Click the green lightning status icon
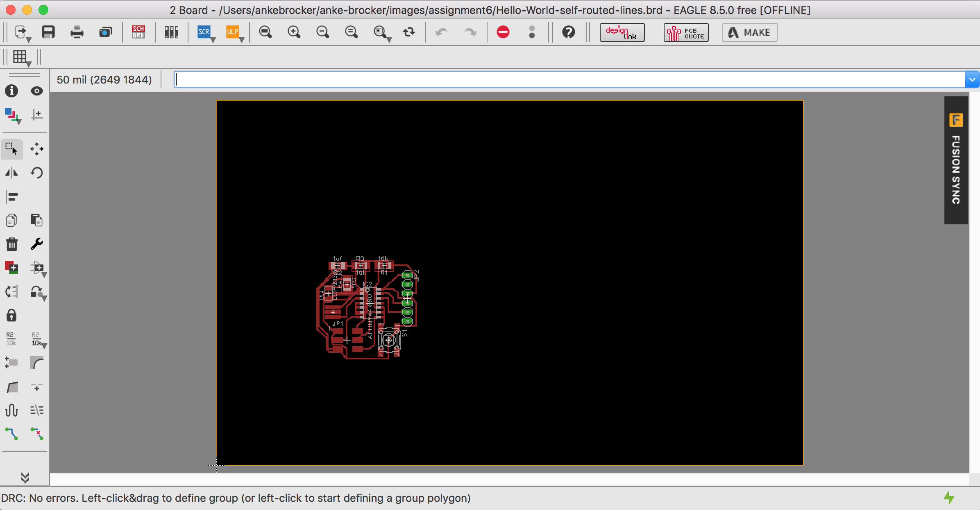This screenshot has width=980, height=510. [x=949, y=498]
